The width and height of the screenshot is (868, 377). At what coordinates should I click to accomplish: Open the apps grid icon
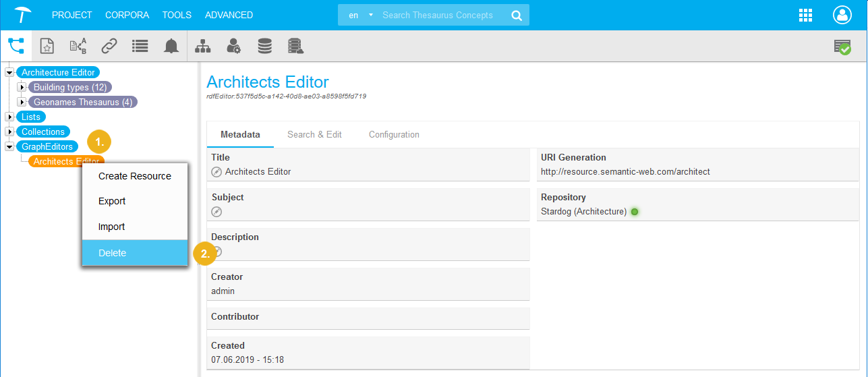pyautogui.click(x=805, y=15)
